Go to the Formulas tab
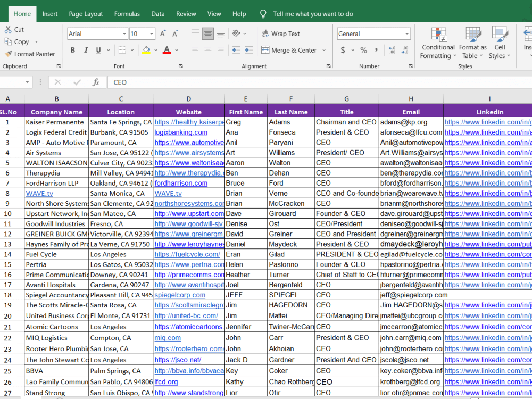This screenshot has height=399, width=532. (127, 14)
